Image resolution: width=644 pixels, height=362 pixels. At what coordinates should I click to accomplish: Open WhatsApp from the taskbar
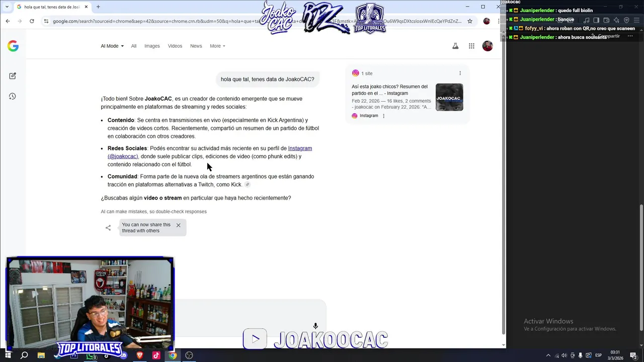click(x=91, y=355)
